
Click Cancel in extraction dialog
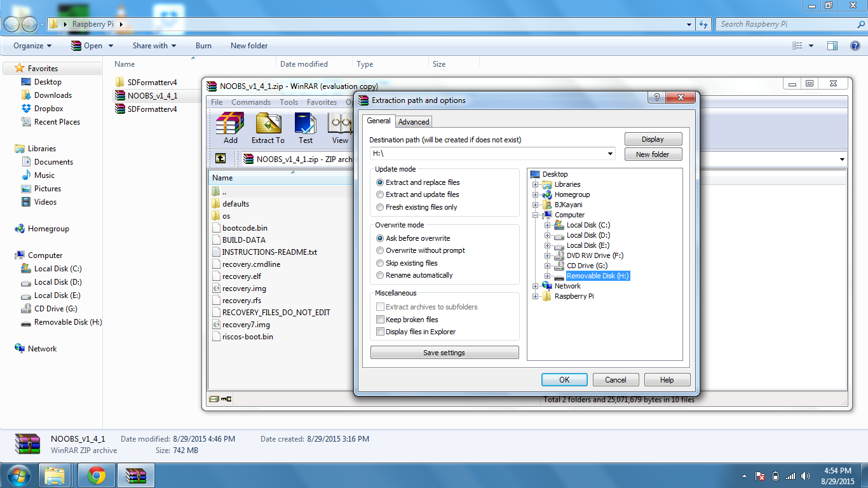616,379
